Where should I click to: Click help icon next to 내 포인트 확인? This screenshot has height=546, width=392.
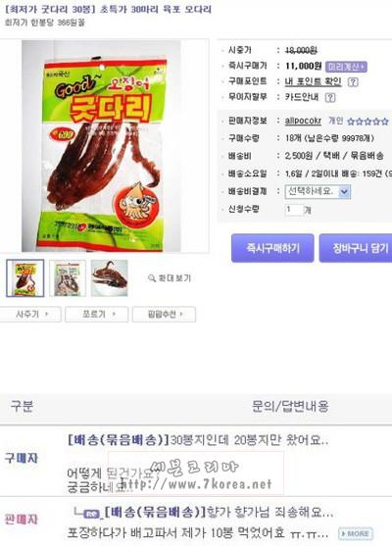[x=353, y=82]
